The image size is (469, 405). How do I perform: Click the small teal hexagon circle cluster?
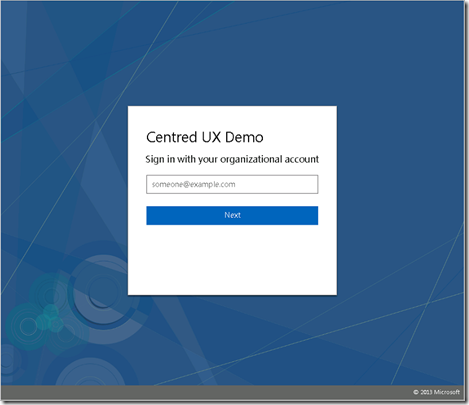pos(50,318)
